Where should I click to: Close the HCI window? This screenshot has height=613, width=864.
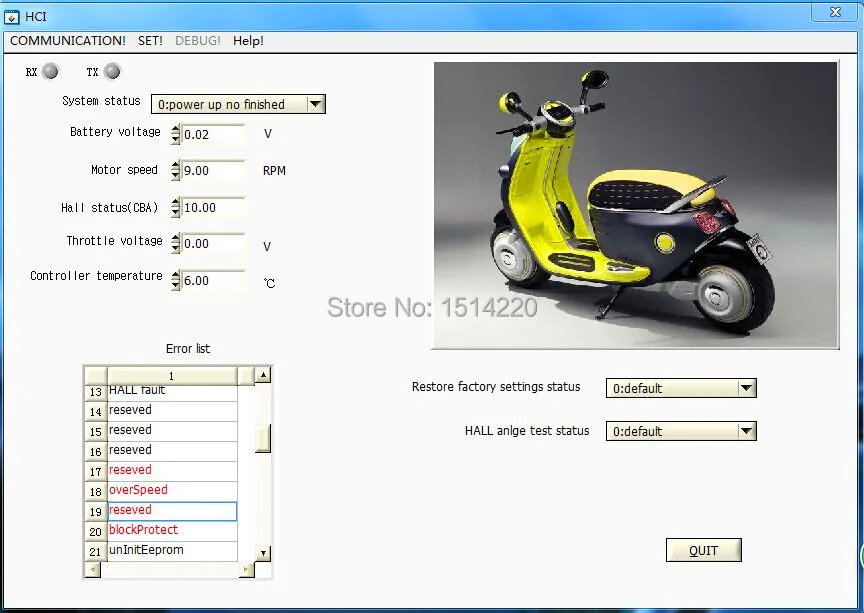point(835,12)
